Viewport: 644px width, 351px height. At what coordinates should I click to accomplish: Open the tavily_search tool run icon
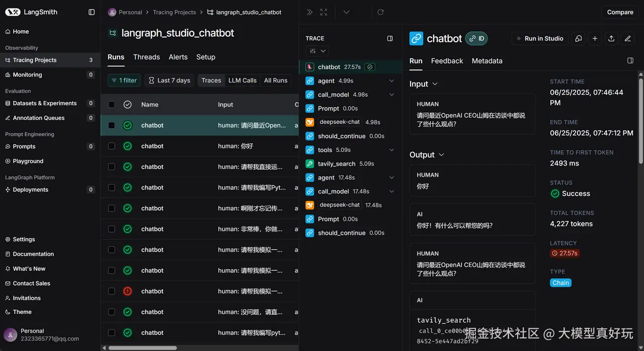pos(310,163)
